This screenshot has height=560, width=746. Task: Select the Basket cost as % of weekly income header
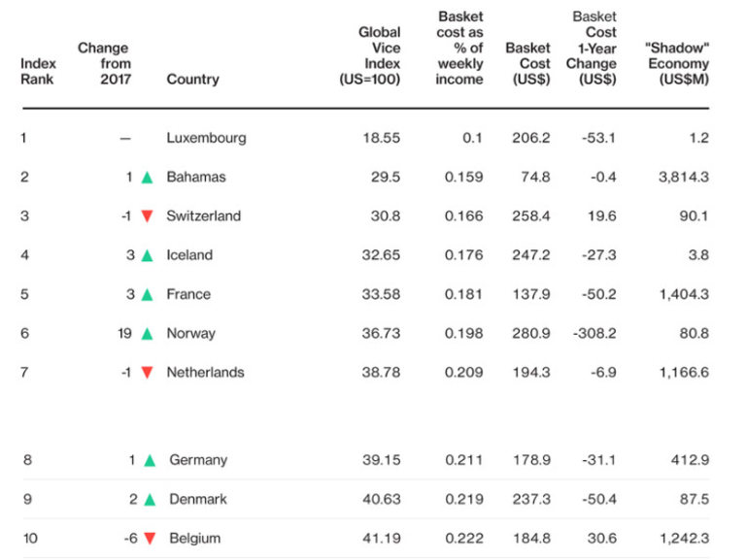pyautogui.click(x=459, y=48)
